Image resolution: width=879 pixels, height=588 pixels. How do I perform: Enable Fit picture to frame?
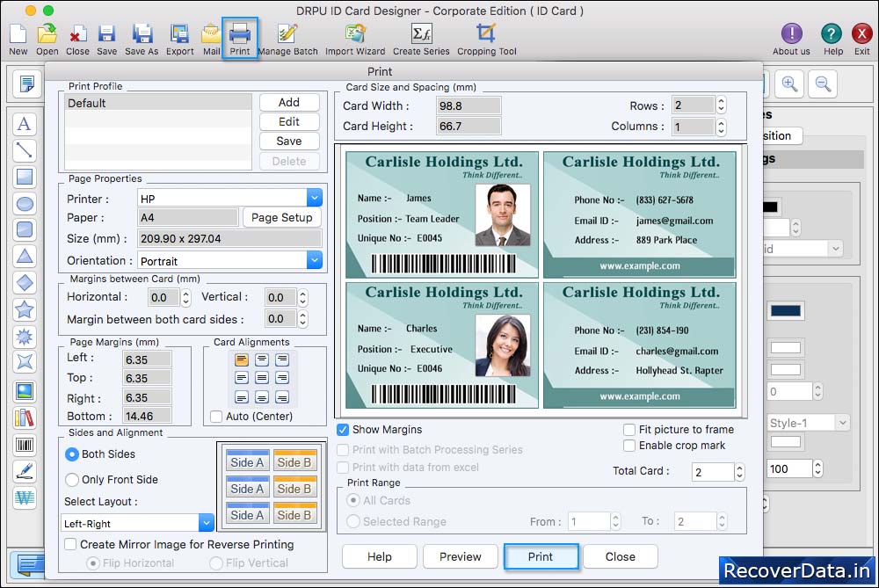(629, 430)
